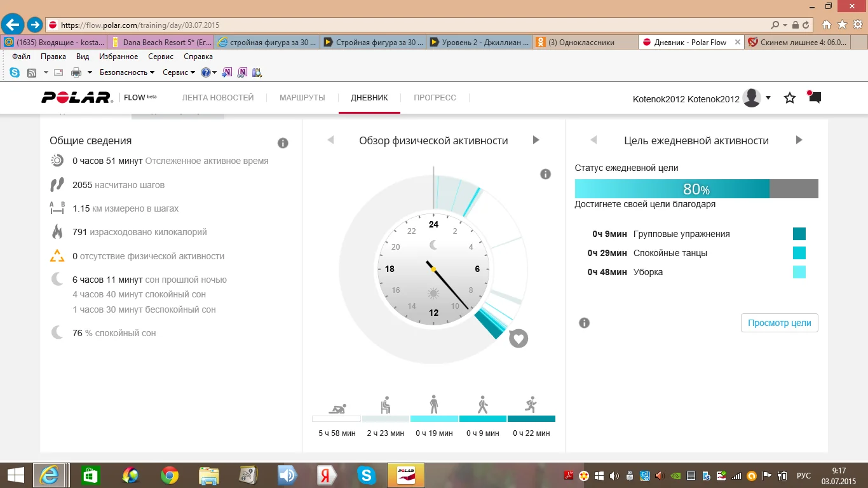868x488 pixels.
Task: Switch to the МАРШРУТЫ tab
Action: pos(302,98)
